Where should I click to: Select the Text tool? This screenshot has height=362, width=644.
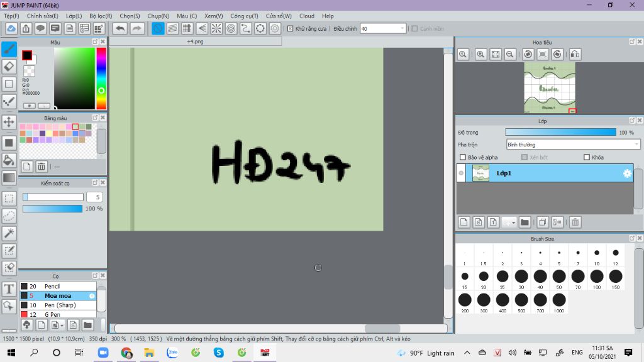9,289
